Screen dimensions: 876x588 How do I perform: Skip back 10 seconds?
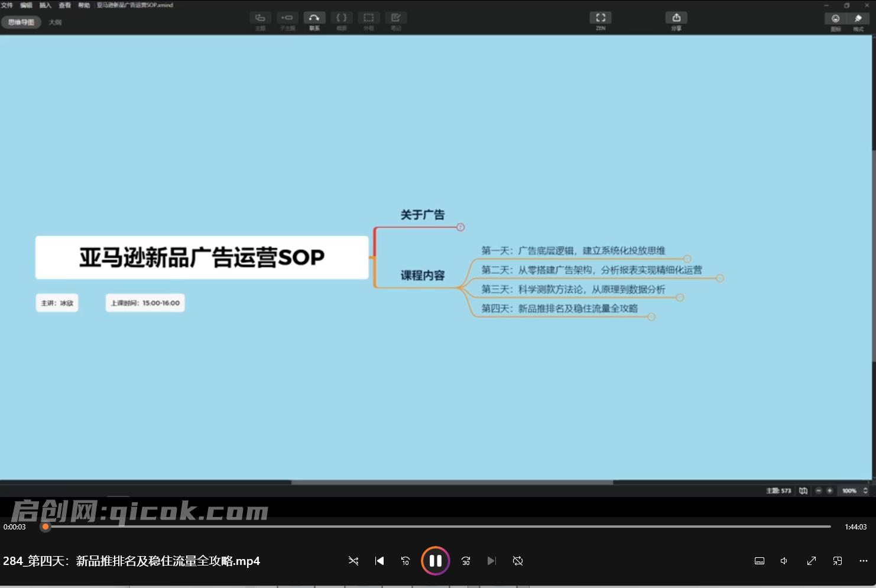tap(405, 561)
